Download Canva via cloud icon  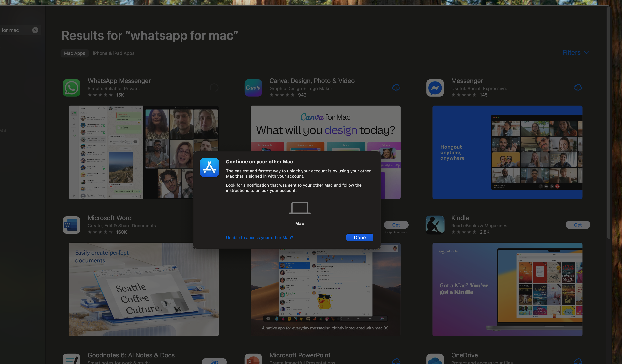coord(396,88)
